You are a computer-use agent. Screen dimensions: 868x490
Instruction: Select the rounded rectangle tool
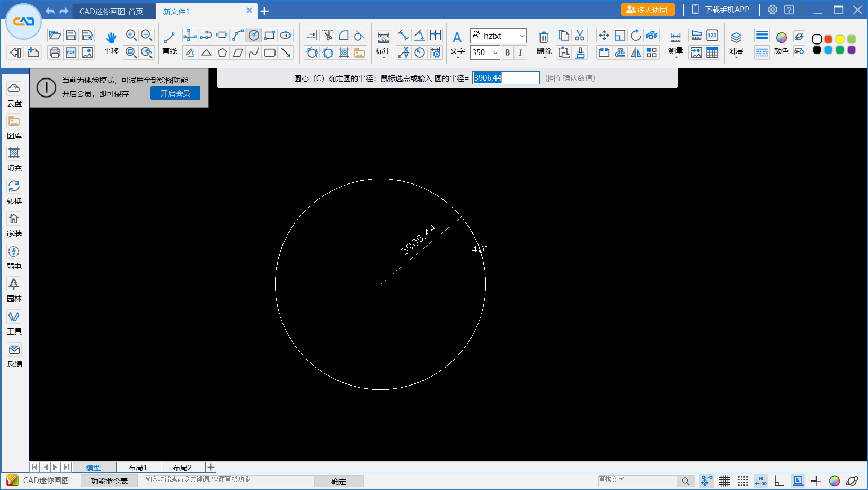[270, 52]
